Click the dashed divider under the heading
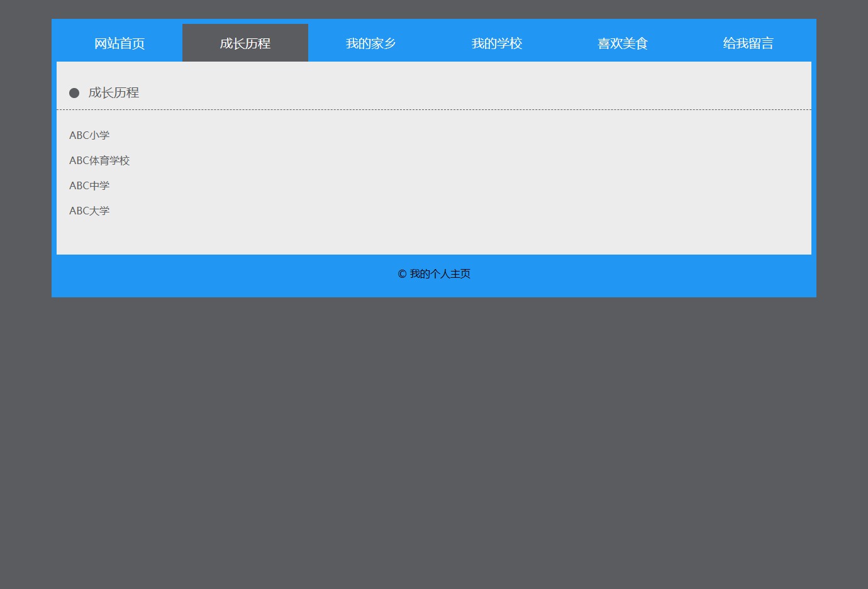This screenshot has height=589, width=868. 434,109
